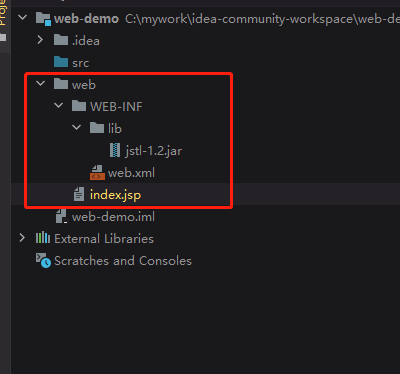Click the jstl-1.2.jar archive icon

click(x=115, y=150)
